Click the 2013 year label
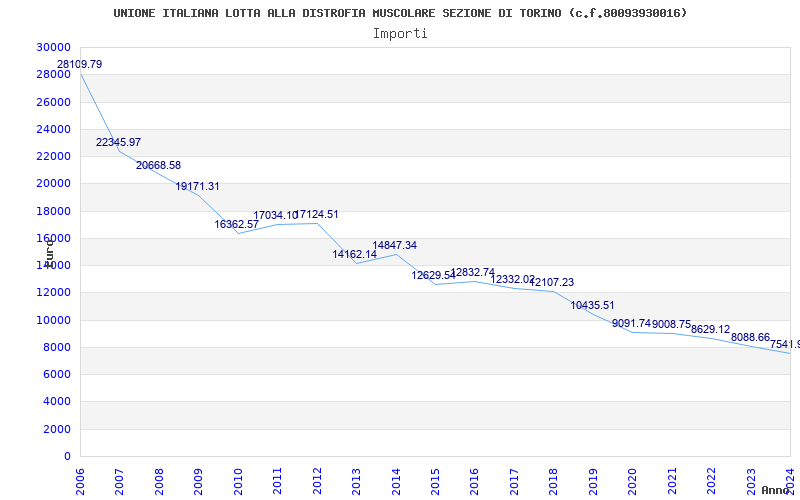The width and height of the screenshot is (800, 500). click(x=357, y=482)
